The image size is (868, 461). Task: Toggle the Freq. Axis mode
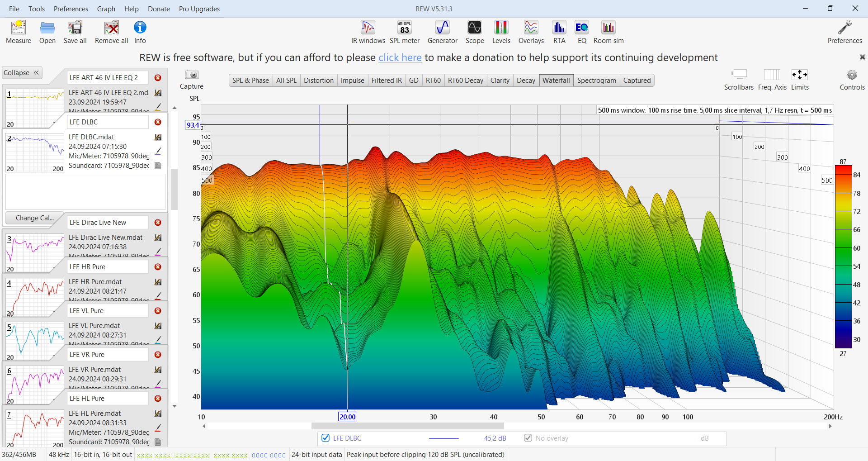pyautogui.click(x=772, y=80)
